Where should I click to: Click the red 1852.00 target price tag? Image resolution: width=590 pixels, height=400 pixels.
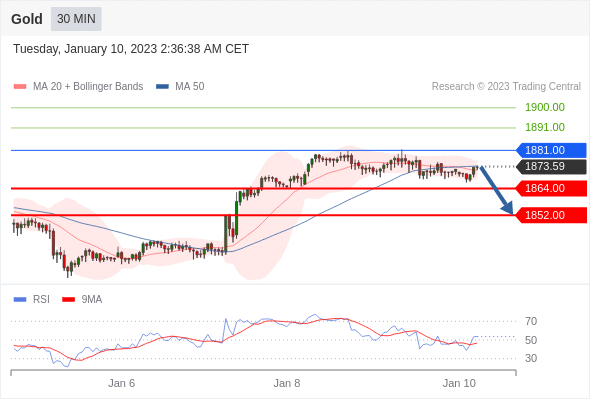click(x=551, y=215)
